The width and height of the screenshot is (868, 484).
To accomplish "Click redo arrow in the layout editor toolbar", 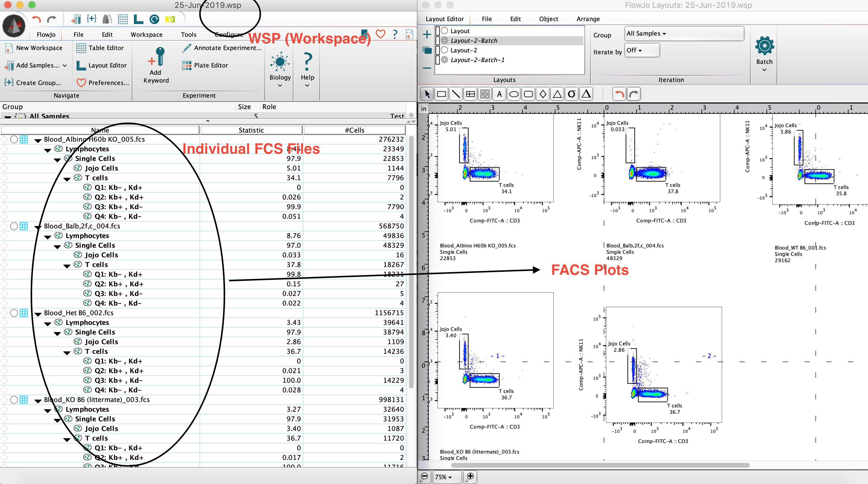I will tap(634, 94).
